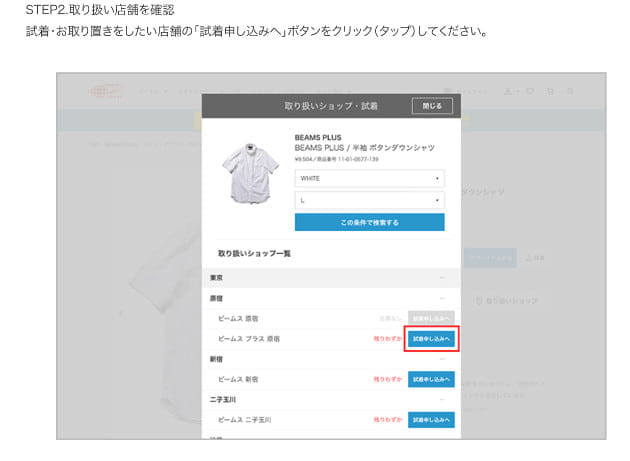Open the L size dropdown
Screen dimensions: 630x461
point(369,200)
